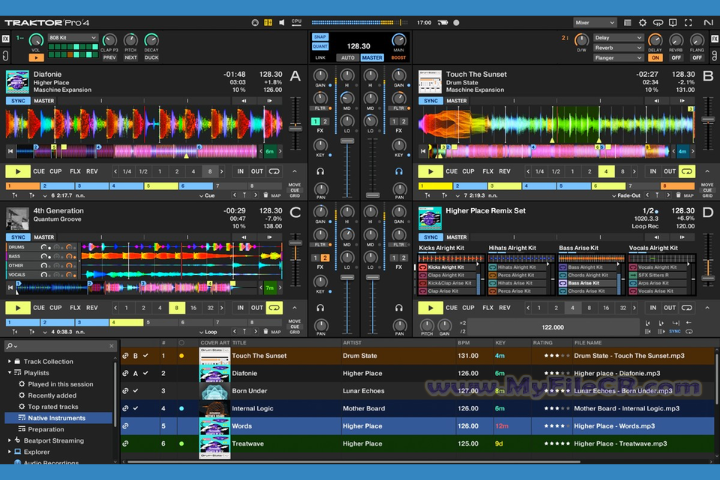The height and width of the screenshot is (480, 720).
Task: Jump to track start on Deck A waveform
Action: (x=11, y=151)
